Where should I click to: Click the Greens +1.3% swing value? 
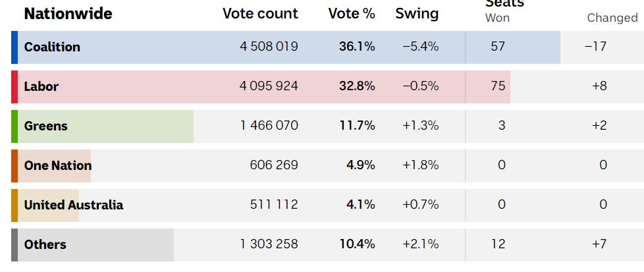[420, 126]
